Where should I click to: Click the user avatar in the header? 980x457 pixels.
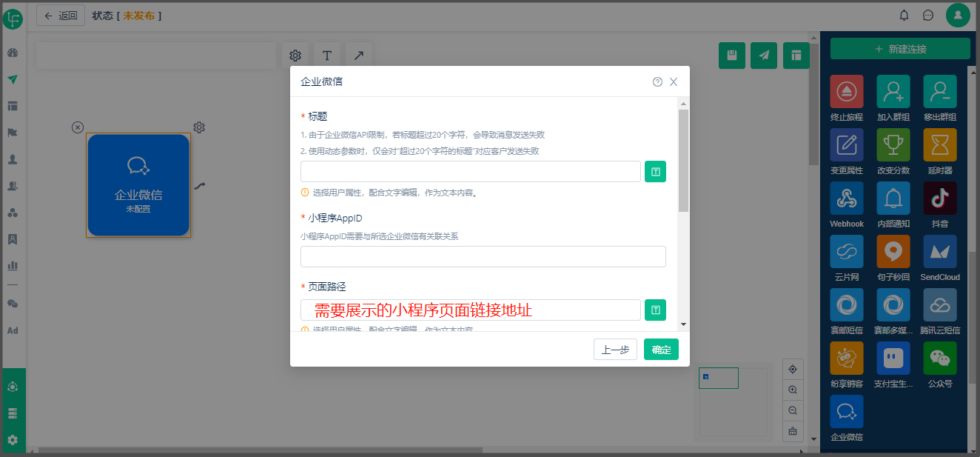coord(958,16)
